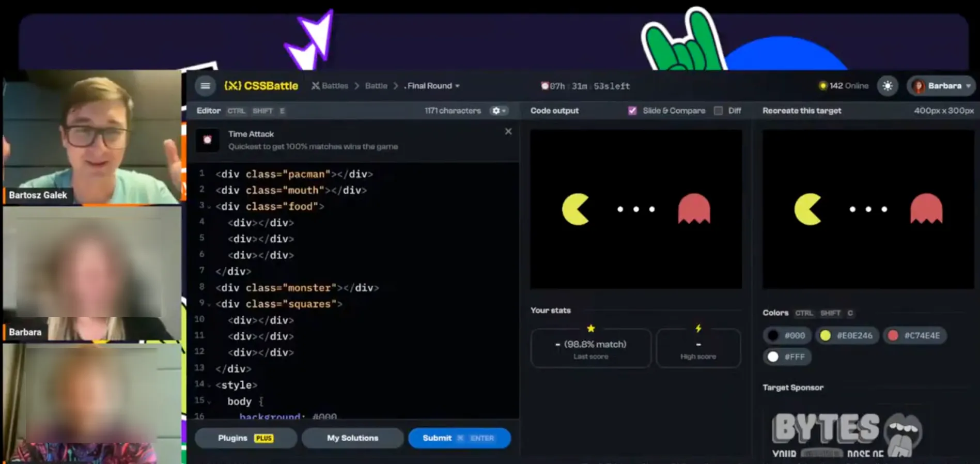The width and height of the screenshot is (980, 464).
Task: Select Bartosz Galek video tile
Action: tap(92, 137)
